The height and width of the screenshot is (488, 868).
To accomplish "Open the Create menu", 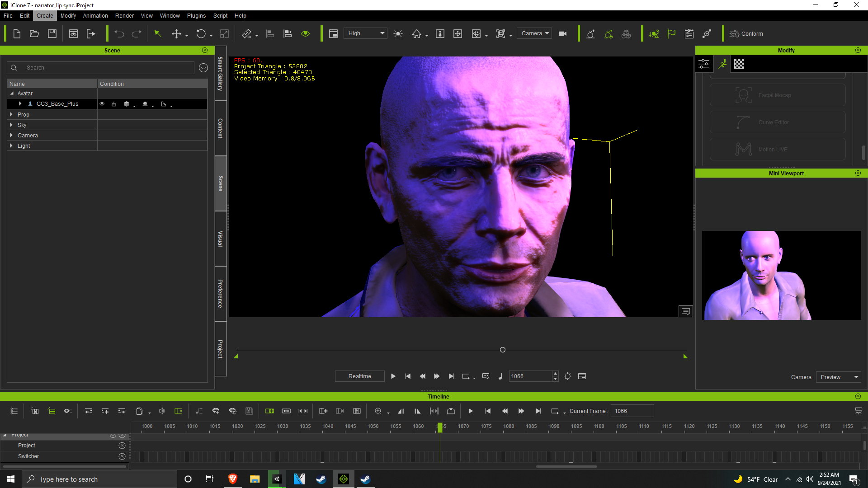I will (x=45, y=16).
